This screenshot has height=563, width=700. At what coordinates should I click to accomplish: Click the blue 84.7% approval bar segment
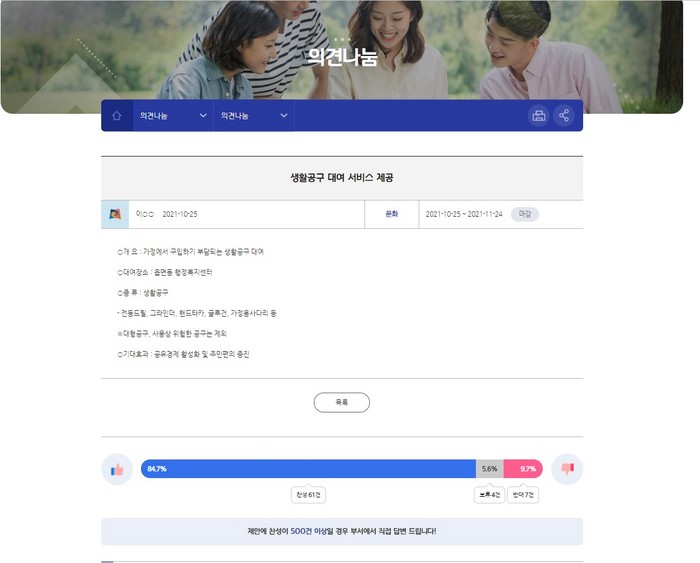coord(308,469)
